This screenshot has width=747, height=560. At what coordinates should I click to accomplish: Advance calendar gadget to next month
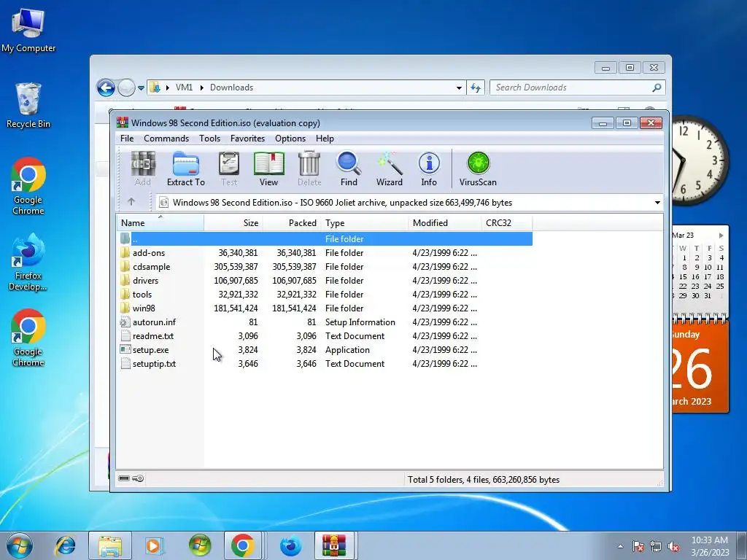click(x=721, y=236)
